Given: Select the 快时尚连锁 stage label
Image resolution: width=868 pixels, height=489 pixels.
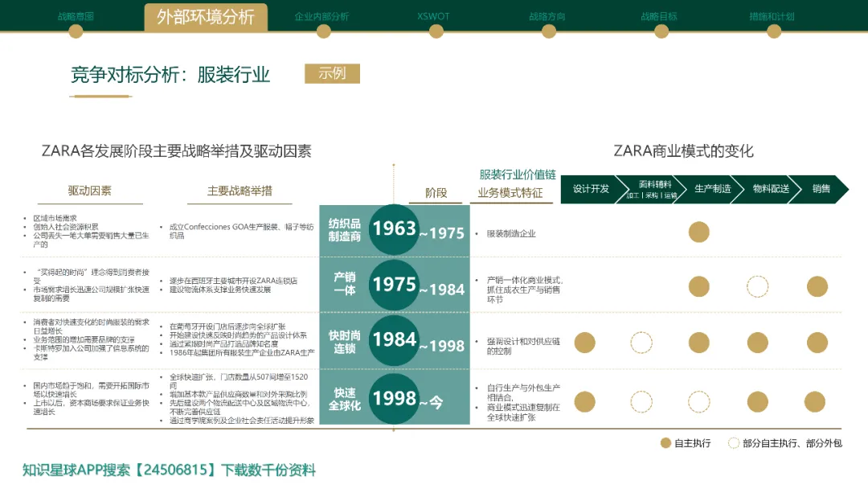Looking at the screenshot, I should coord(344,342).
